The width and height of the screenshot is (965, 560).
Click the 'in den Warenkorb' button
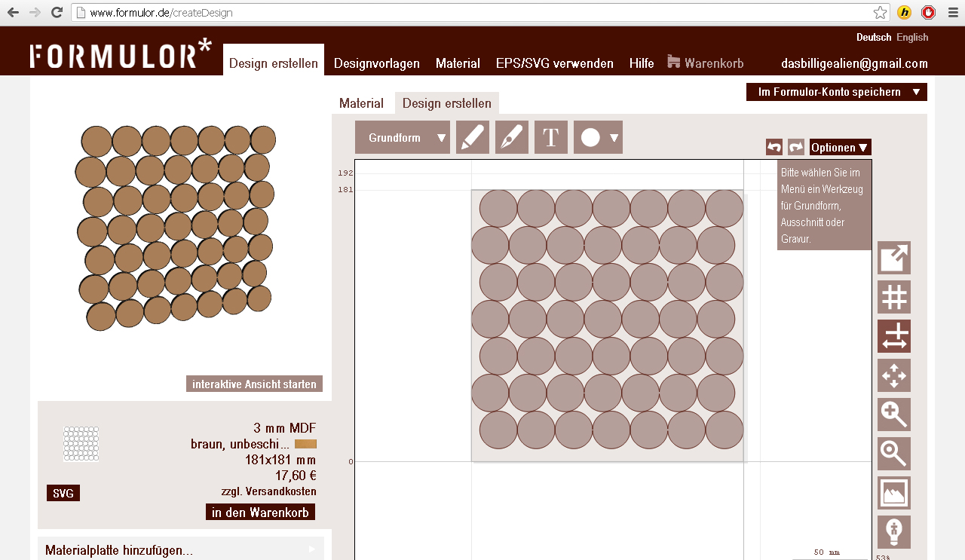point(260,513)
